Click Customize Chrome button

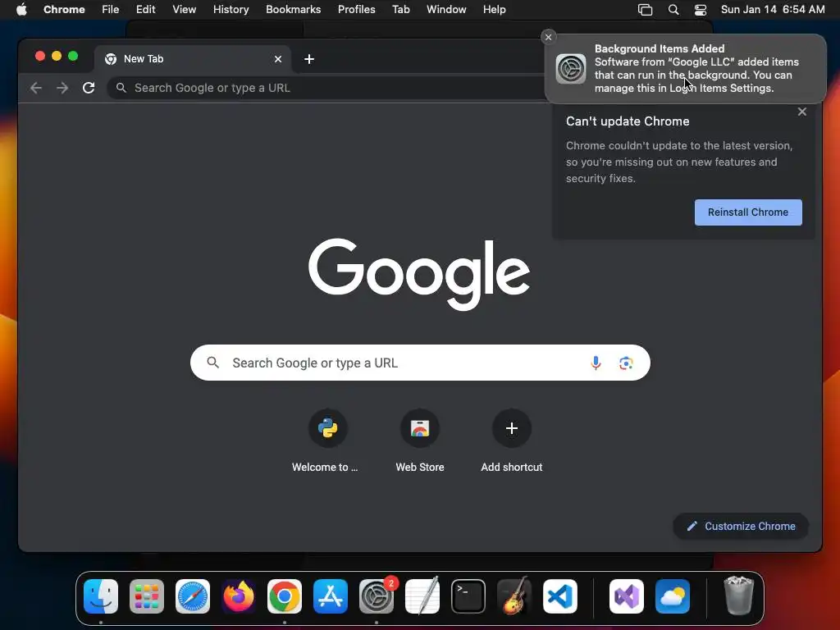click(x=741, y=526)
